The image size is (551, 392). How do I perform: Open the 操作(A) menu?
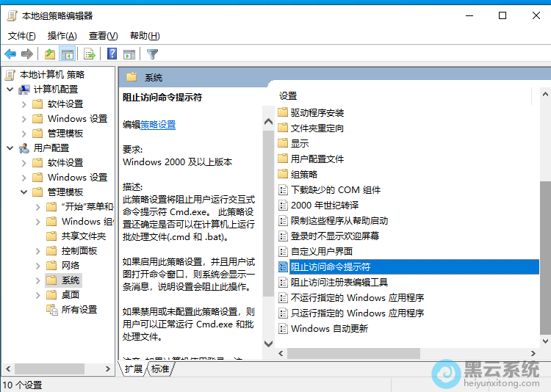point(62,36)
